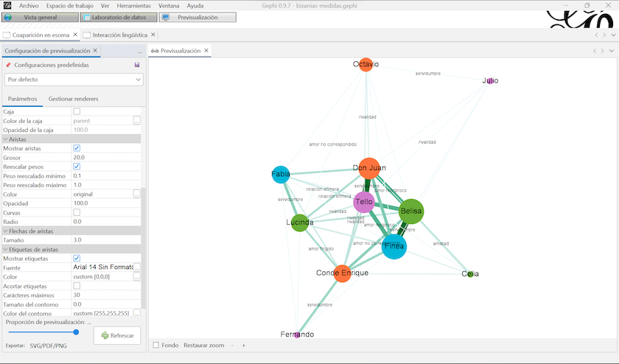Open the Color del contorno picker button
This screenshot has width=619, height=364.
coord(136,313)
